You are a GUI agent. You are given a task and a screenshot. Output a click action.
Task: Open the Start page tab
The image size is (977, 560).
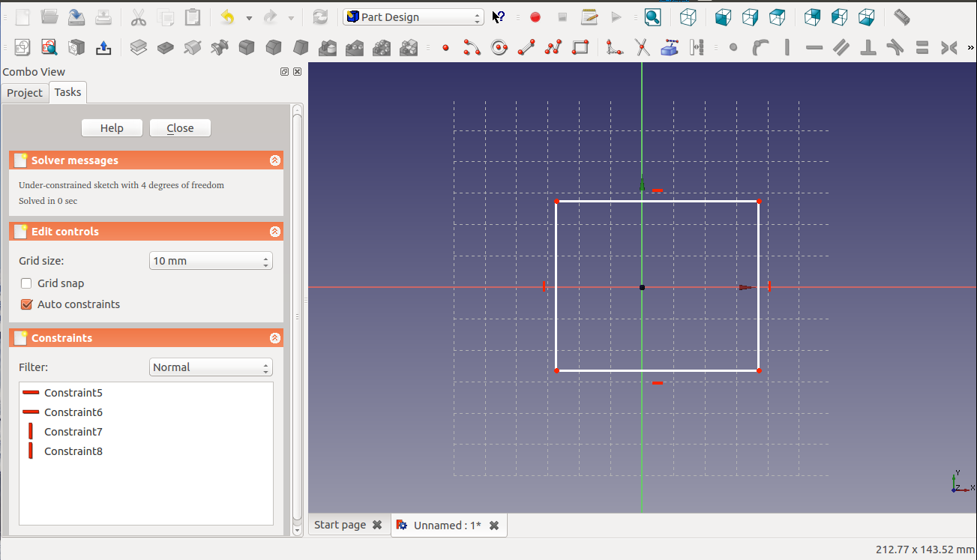[340, 525]
